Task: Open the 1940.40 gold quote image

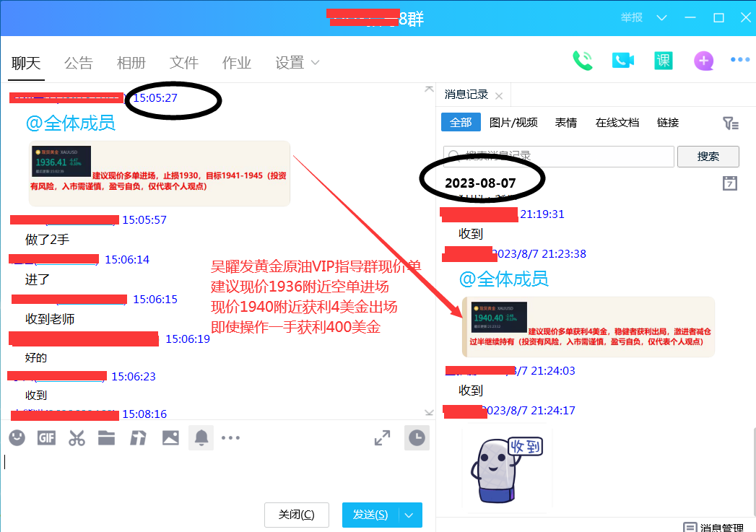Action: click(500, 317)
